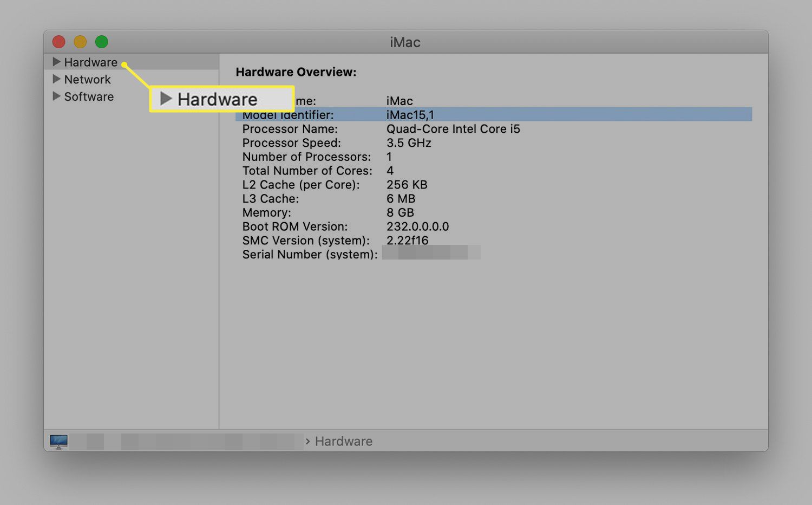Click the Memory label

267,213
